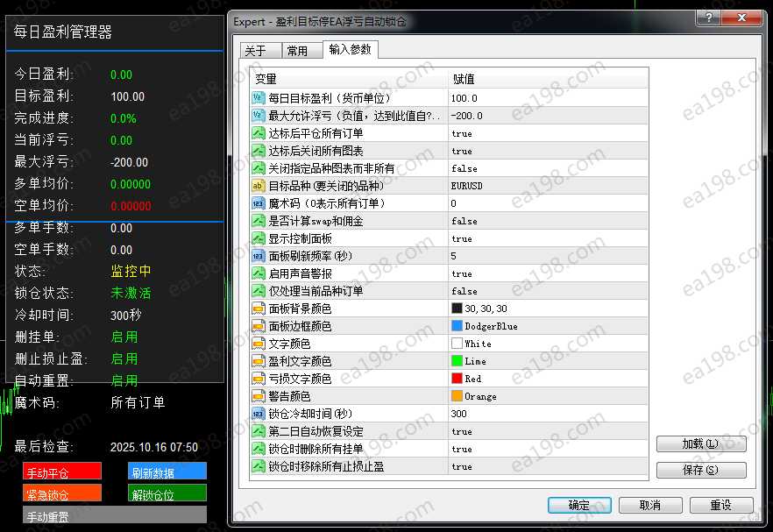Click the icon beside 启用声音警报 row
Viewport: 773px width, 532px height.
(x=259, y=273)
